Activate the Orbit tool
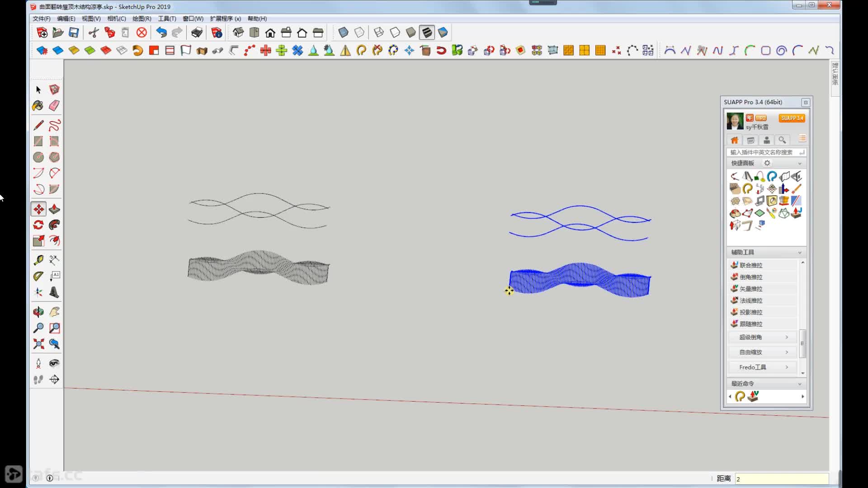This screenshot has width=868, height=488. click(38, 312)
